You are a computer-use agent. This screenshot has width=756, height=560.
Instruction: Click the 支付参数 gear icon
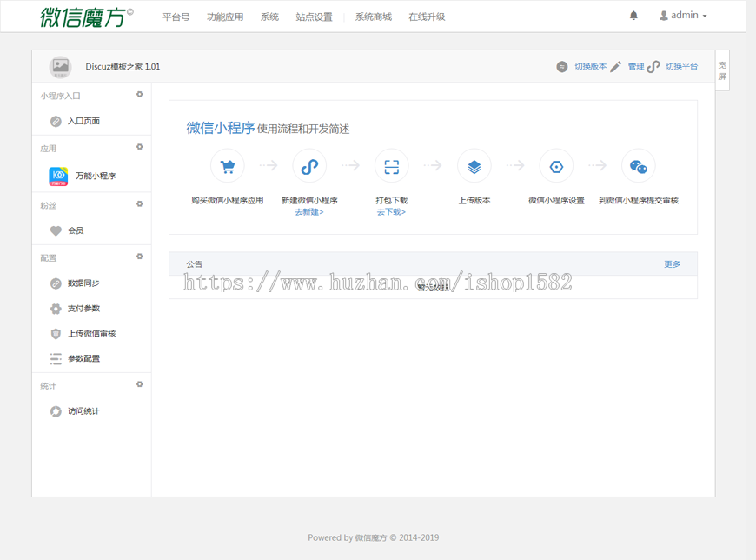[56, 308]
